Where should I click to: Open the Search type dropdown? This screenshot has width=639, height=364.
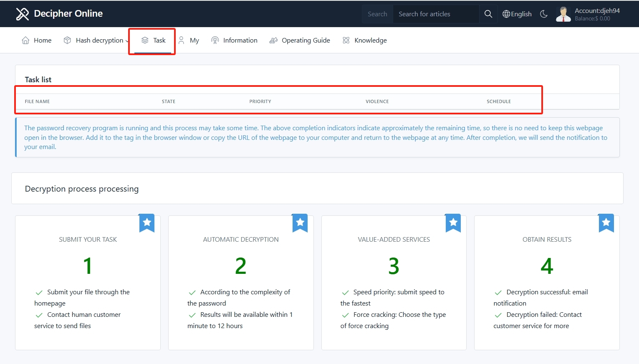tap(377, 14)
